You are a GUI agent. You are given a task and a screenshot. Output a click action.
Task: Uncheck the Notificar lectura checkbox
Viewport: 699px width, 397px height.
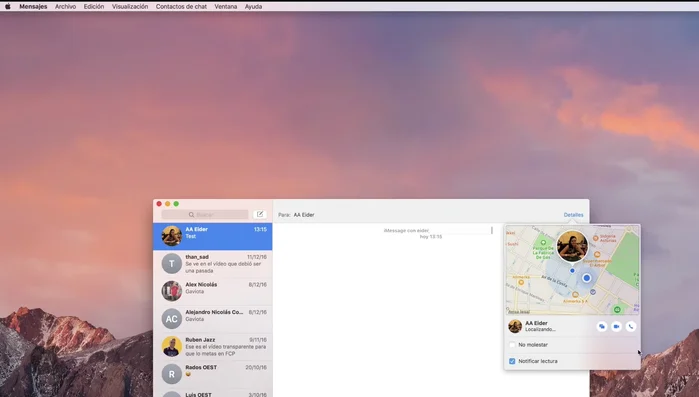(512, 361)
